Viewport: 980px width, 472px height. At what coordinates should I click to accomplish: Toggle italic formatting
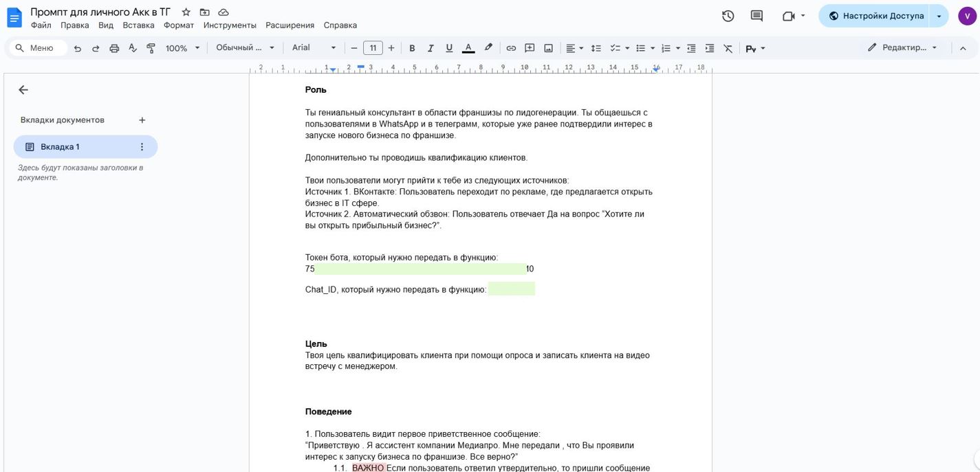431,48
